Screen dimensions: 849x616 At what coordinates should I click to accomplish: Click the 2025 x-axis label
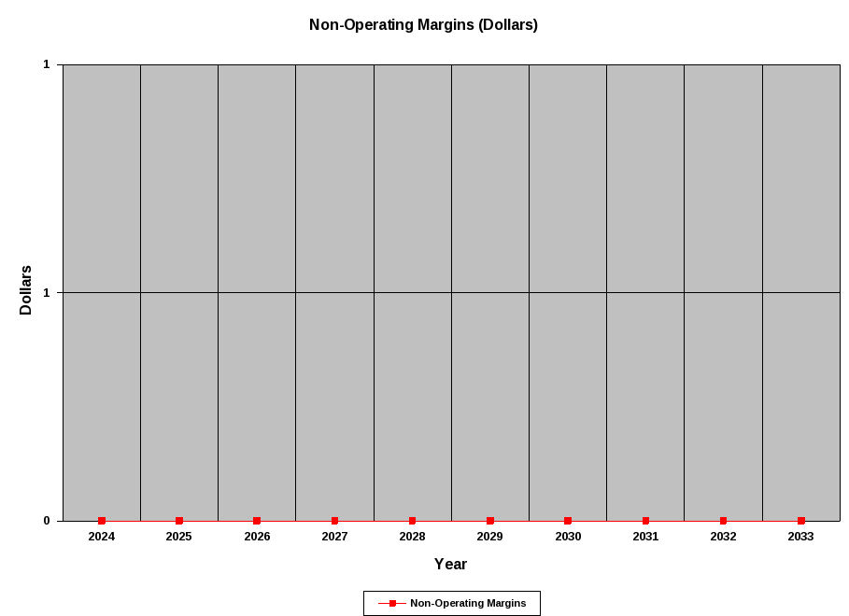179,537
